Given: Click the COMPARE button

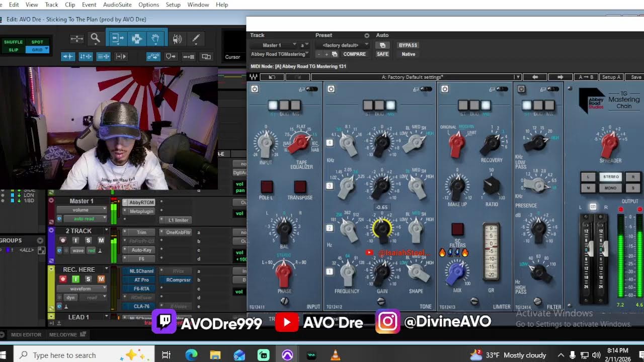Looking at the screenshot, I should pyautogui.click(x=354, y=54).
